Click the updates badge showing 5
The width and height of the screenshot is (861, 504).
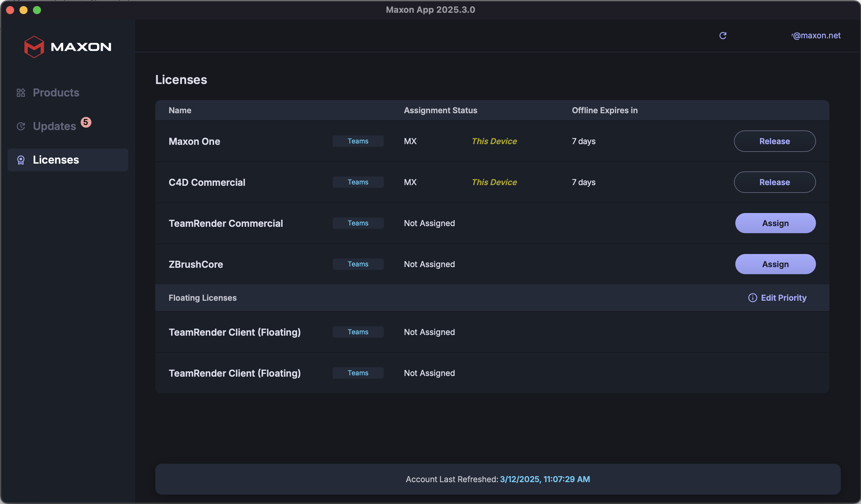86,122
